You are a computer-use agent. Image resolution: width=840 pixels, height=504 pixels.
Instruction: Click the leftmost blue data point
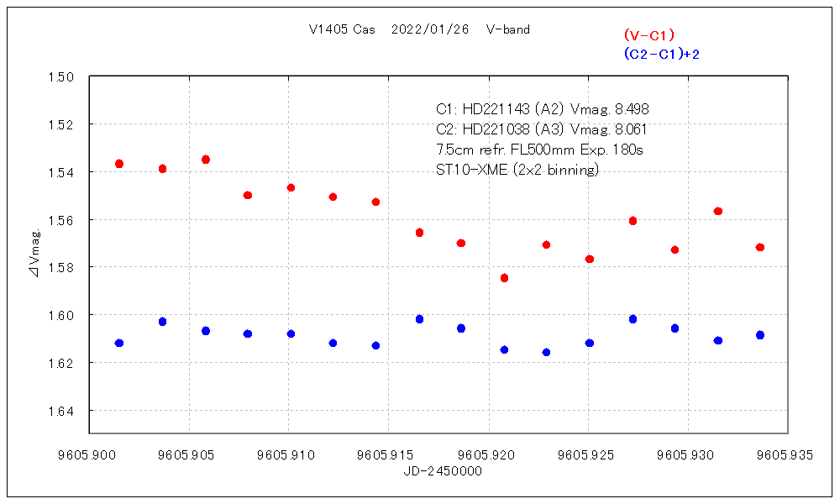tap(119, 344)
